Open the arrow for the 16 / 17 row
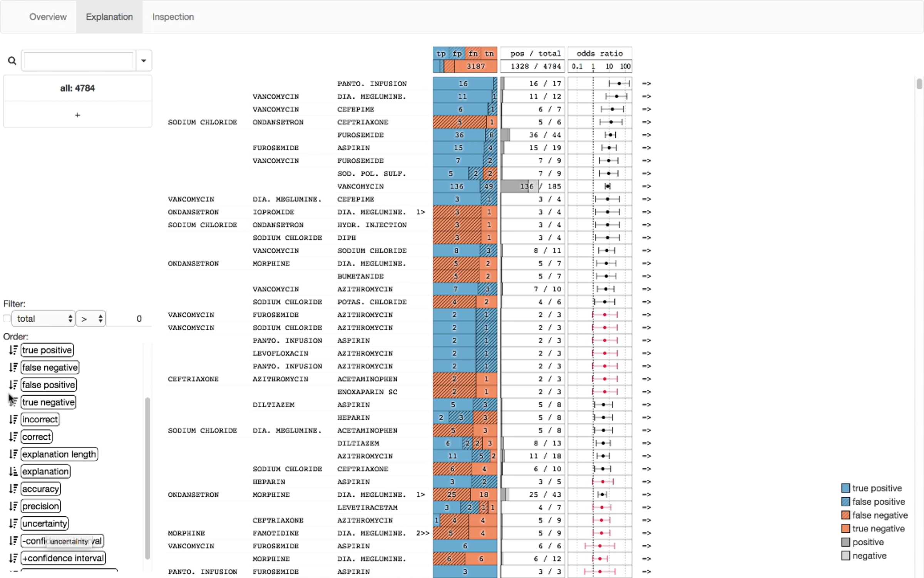Screen dimensions: 924x578 pyautogui.click(x=646, y=84)
